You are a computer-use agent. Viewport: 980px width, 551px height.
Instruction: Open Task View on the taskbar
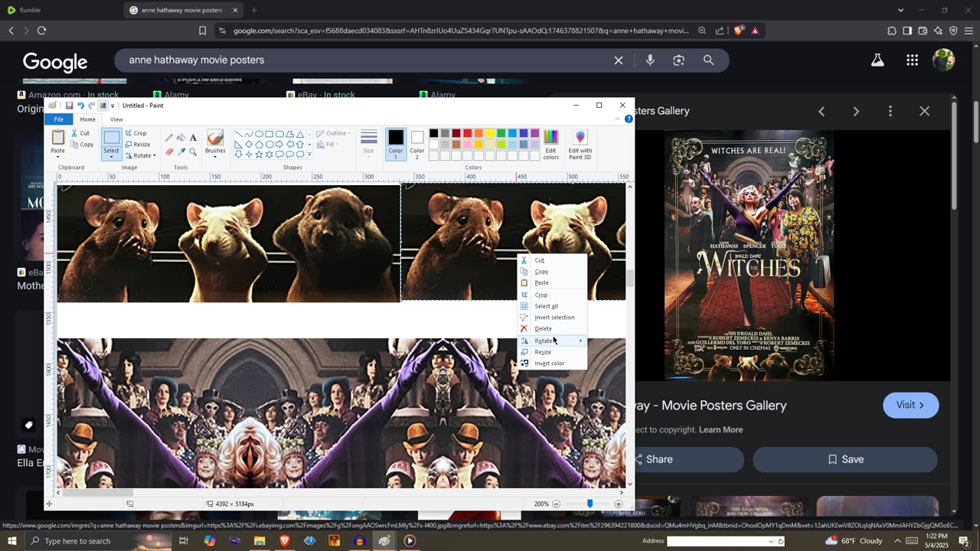point(184,541)
